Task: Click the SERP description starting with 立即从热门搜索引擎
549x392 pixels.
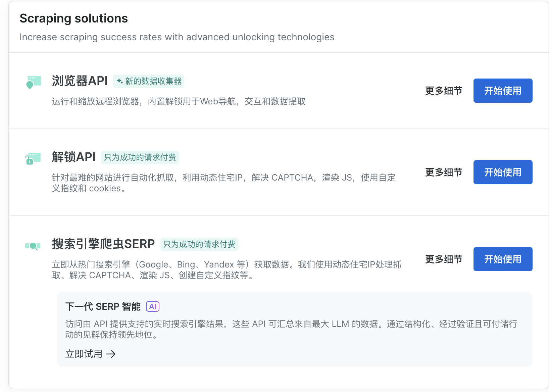Action: tap(227, 270)
